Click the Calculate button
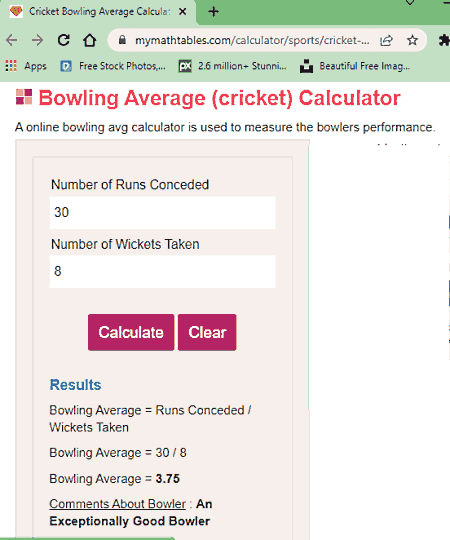450x540 pixels. tap(131, 332)
